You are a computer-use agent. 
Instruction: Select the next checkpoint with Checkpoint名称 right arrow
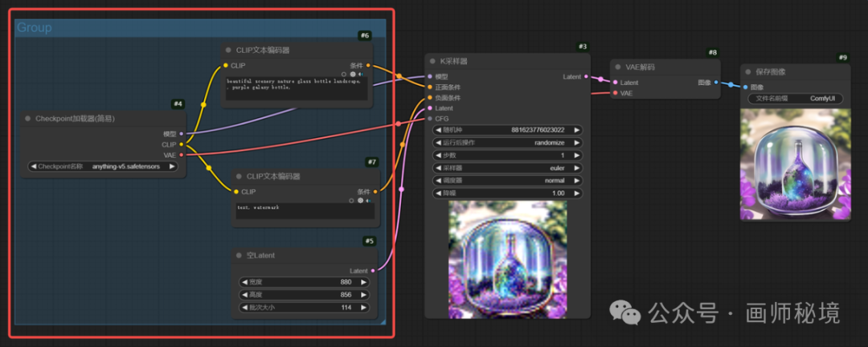tap(172, 166)
